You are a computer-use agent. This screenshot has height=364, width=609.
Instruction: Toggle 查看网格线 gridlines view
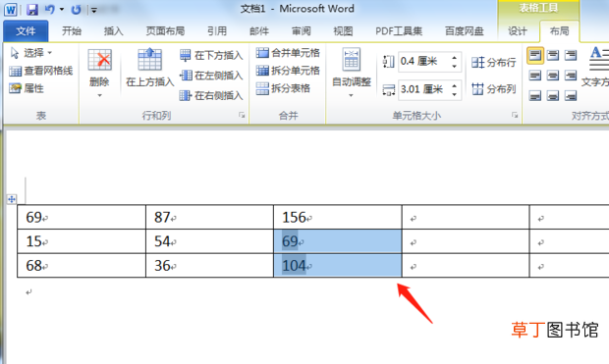point(41,71)
